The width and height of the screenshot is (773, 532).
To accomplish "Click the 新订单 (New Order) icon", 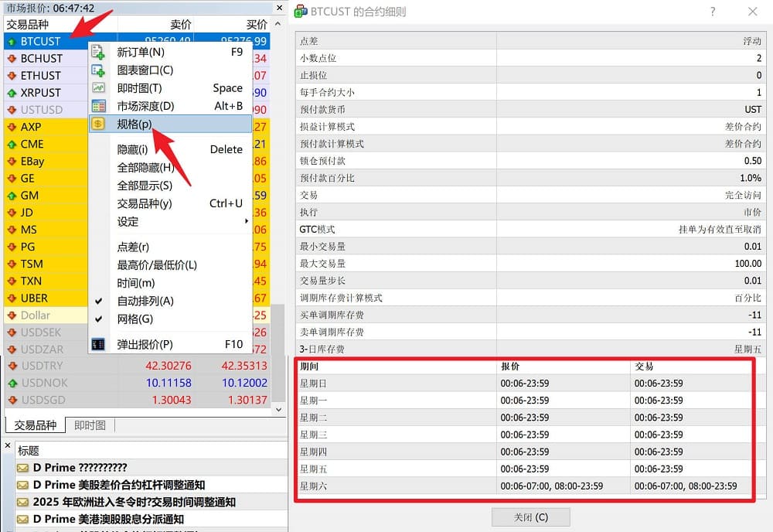I will click(98, 53).
